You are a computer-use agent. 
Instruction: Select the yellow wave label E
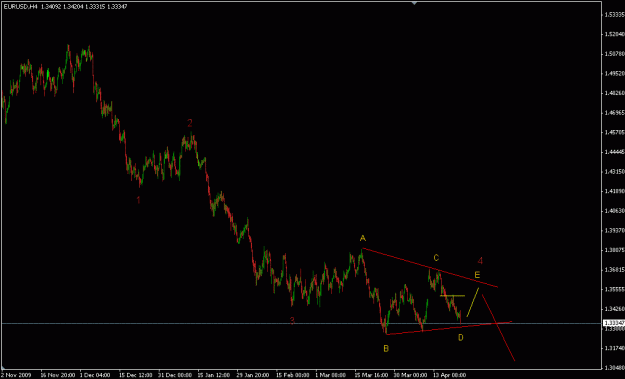[x=477, y=275]
